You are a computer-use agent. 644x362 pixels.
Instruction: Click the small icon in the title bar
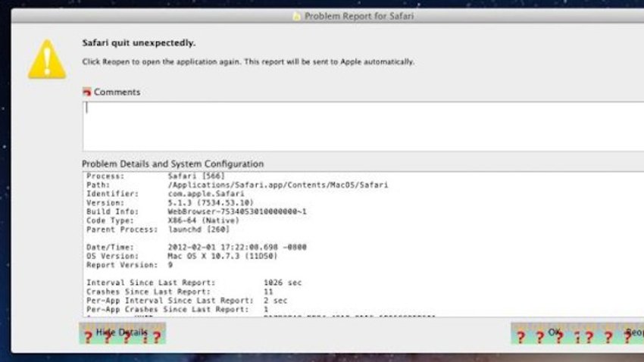click(x=296, y=16)
